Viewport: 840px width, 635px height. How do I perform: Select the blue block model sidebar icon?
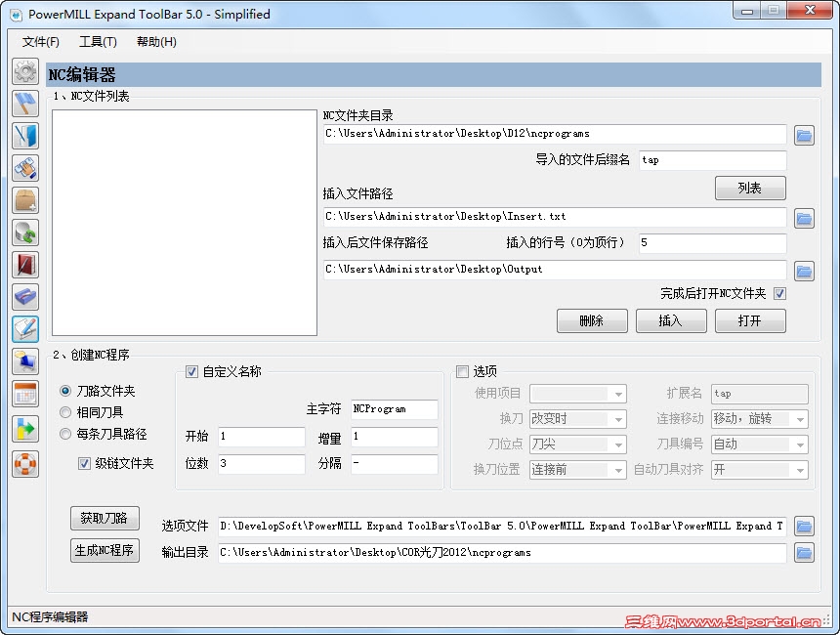pos(25,297)
